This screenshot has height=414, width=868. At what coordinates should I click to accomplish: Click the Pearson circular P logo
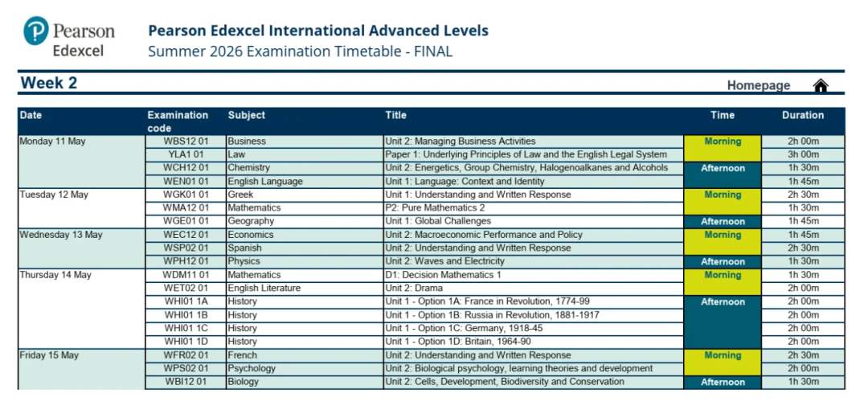click(37, 32)
